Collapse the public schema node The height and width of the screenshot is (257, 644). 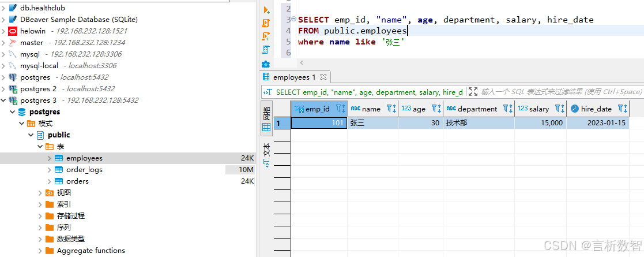[31, 135]
